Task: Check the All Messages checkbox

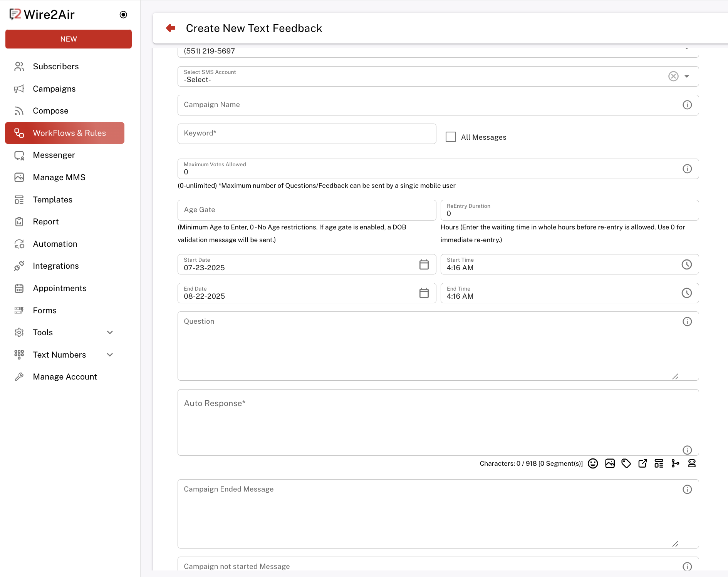Action: click(x=451, y=137)
